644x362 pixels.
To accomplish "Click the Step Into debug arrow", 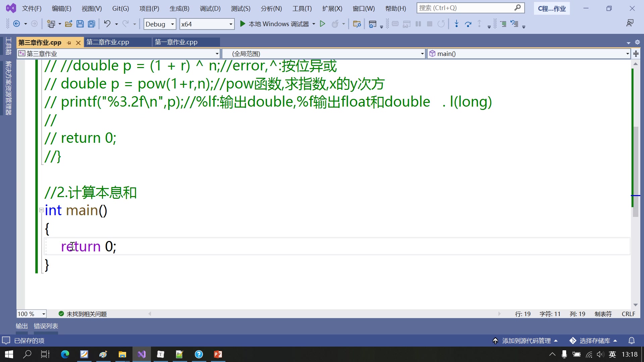I will [457, 24].
